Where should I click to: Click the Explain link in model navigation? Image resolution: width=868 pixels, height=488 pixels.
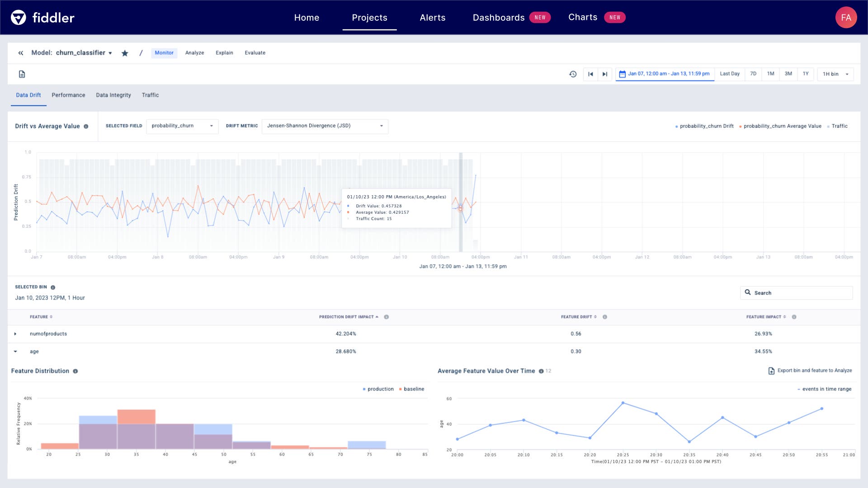click(225, 53)
